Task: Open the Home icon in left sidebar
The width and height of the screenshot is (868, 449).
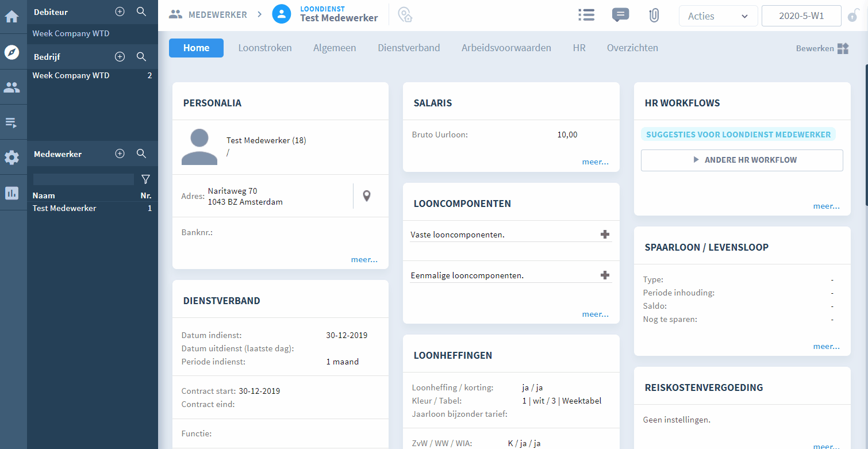Action: pos(12,16)
